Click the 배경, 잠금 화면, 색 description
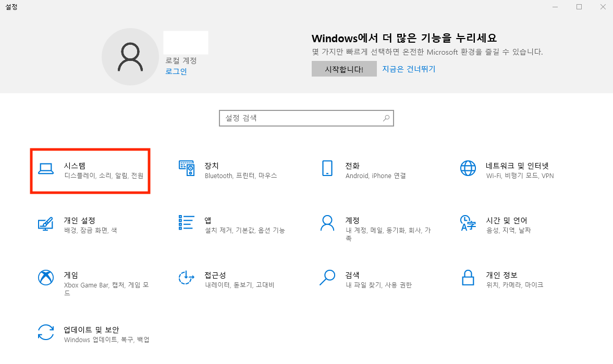Image resolution: width=613 pixels, height=364 pixels. pyautogui.click(x=90, y=230)
